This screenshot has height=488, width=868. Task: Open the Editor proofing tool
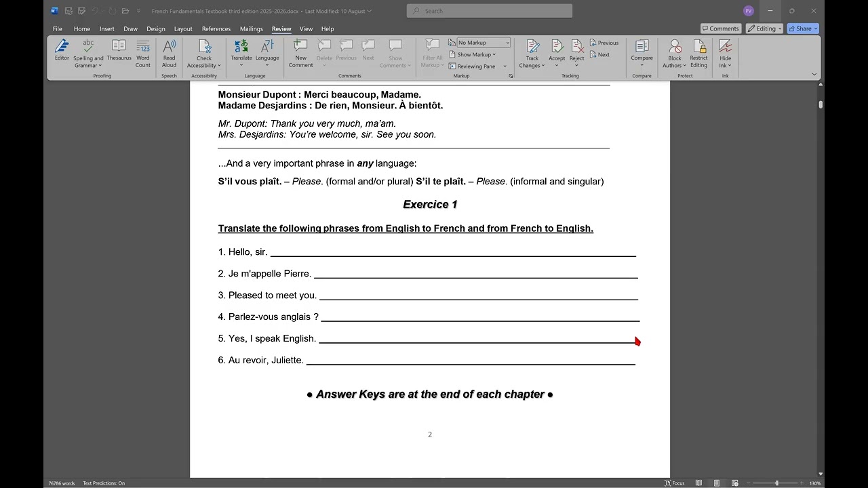coord(62,51)
